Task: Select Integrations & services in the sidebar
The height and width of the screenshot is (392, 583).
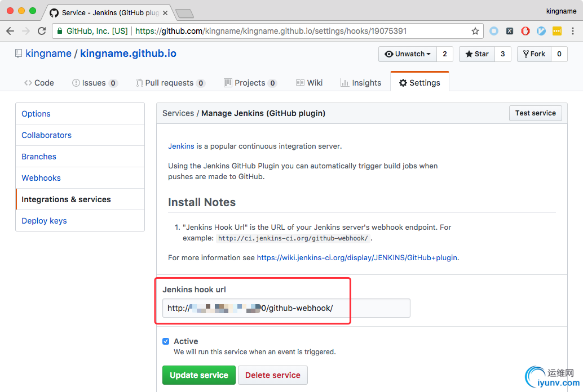Action: point(80,199)
